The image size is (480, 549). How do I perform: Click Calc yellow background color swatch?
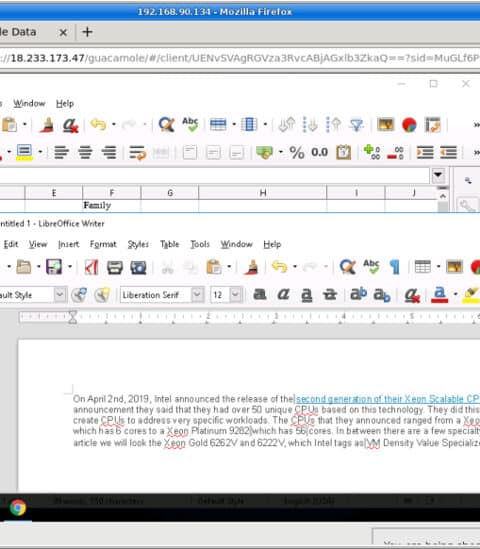[24, 152]
